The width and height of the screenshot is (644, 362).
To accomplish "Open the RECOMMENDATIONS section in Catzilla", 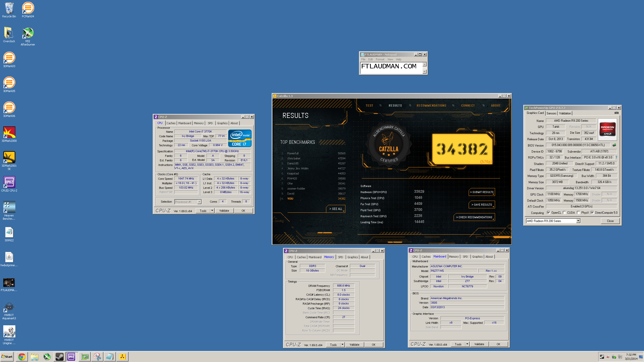I will [431, 106].
